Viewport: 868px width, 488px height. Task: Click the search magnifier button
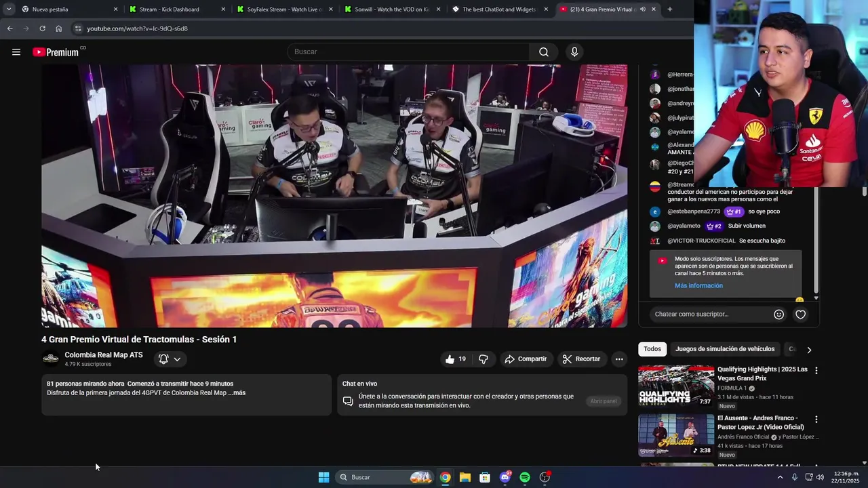pos(544,52)
